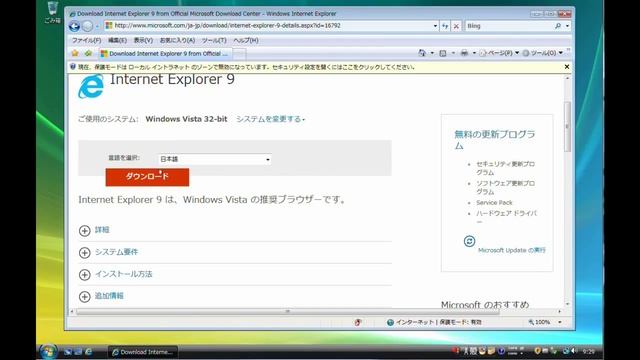Image resolution: width=640 pixels, height=360 pixels.
Task: Click the red ダウンロード button
Action: (147, 177)
